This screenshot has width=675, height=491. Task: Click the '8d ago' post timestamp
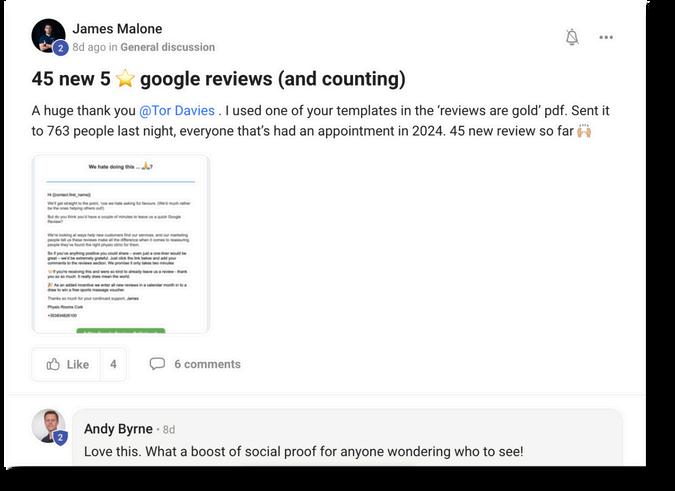(89, 47)
